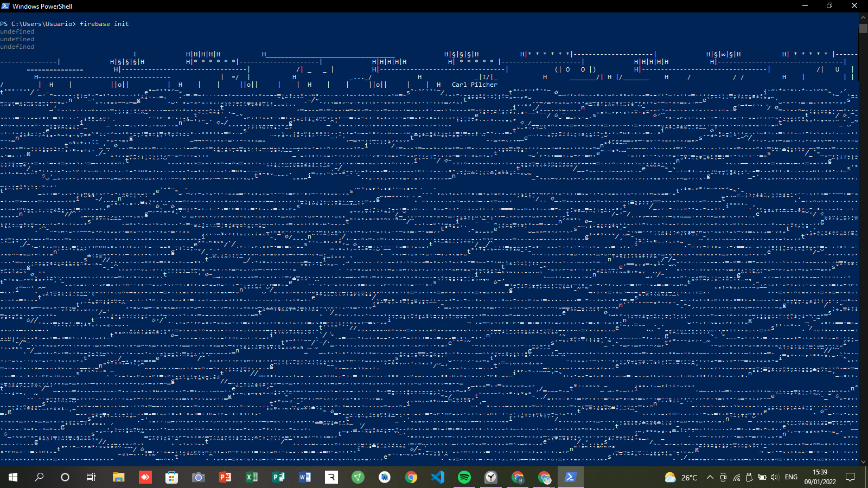Open taskbar Search magnifier
868x488 pixels.
coord(39,477)
